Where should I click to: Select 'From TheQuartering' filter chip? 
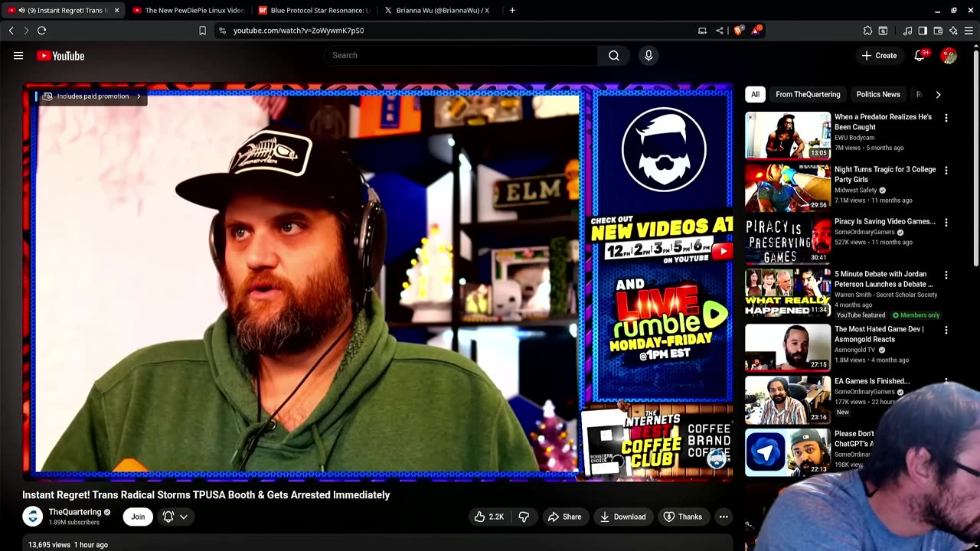coord(808,94)
